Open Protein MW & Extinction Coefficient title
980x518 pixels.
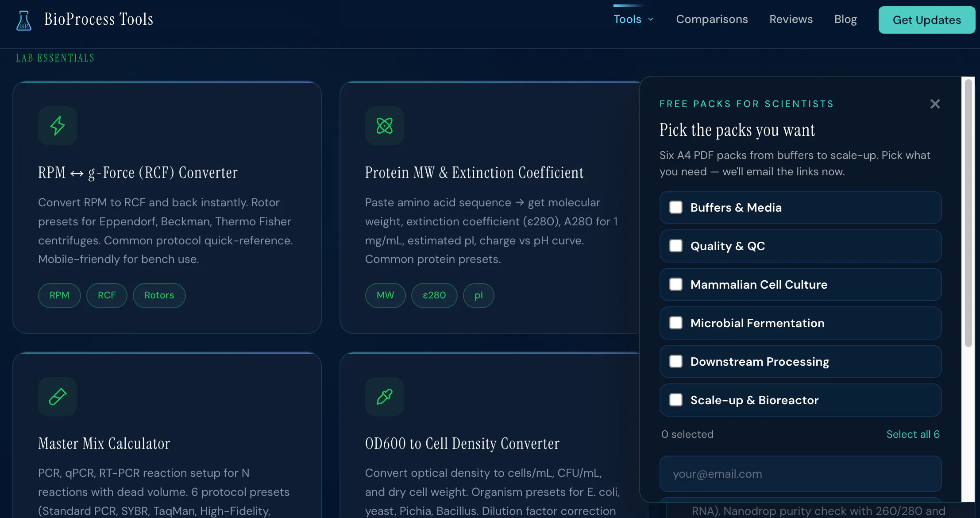click(x=474, y=173)
